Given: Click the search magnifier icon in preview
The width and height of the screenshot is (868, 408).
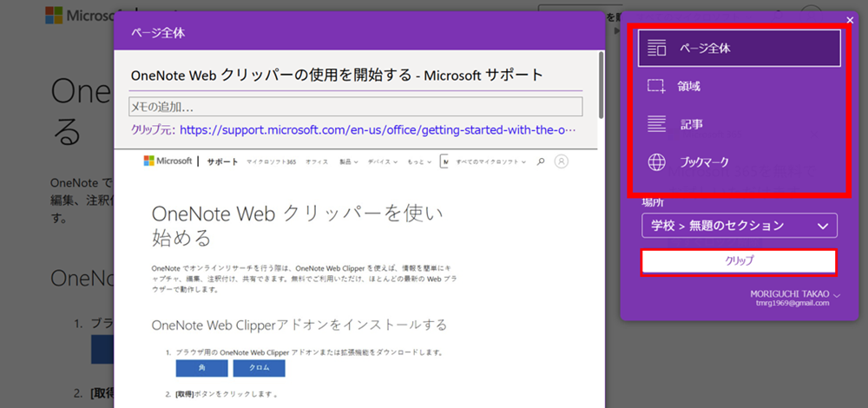Looking at the screenshot, I should [542, 161].
